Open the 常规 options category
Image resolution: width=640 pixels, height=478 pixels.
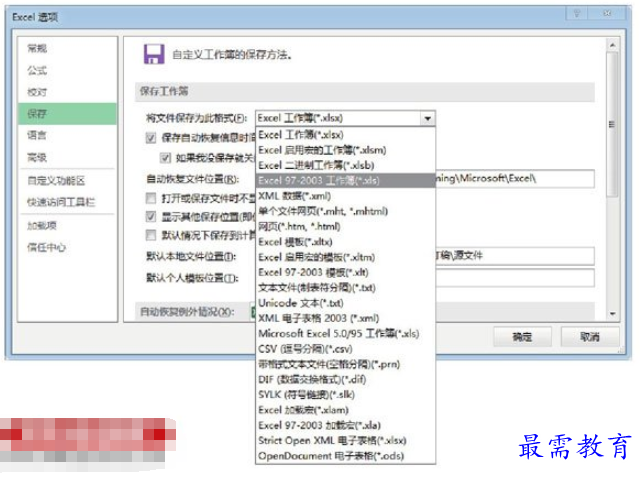tap(67, 49)
